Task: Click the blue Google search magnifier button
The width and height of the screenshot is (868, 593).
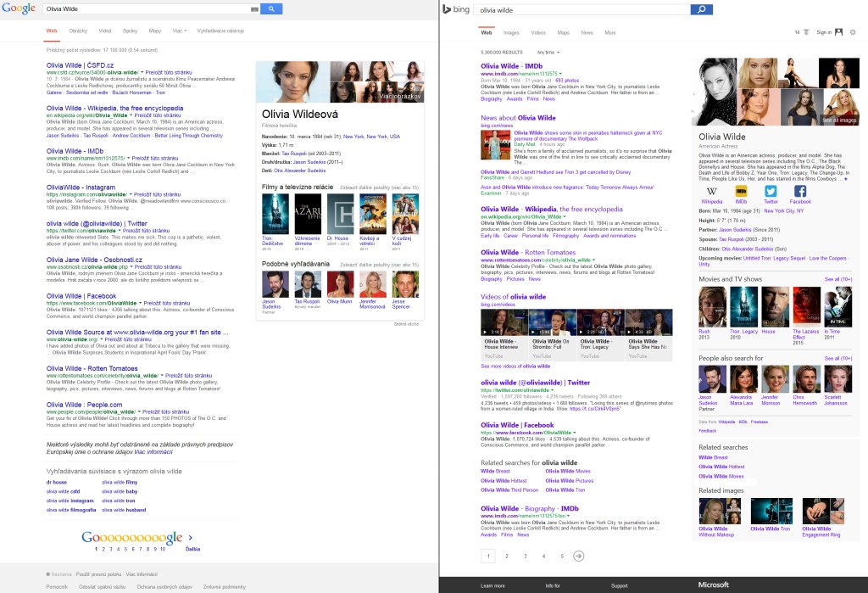Action: (270, 8)
